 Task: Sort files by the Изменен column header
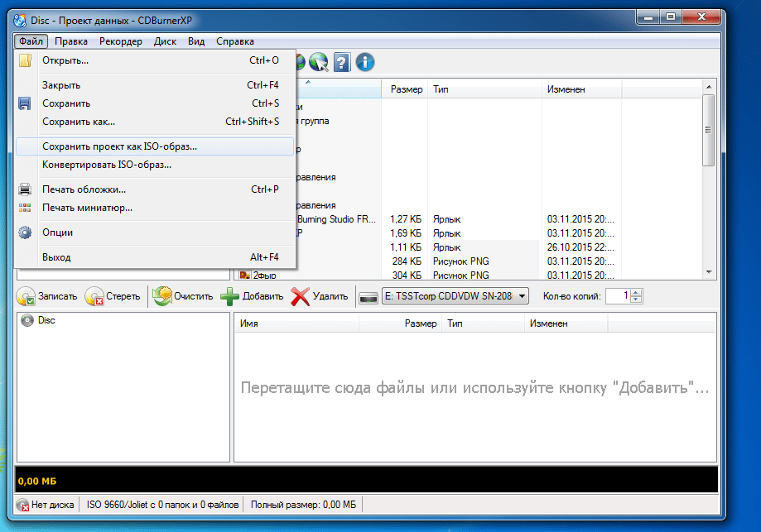(566, 89)
